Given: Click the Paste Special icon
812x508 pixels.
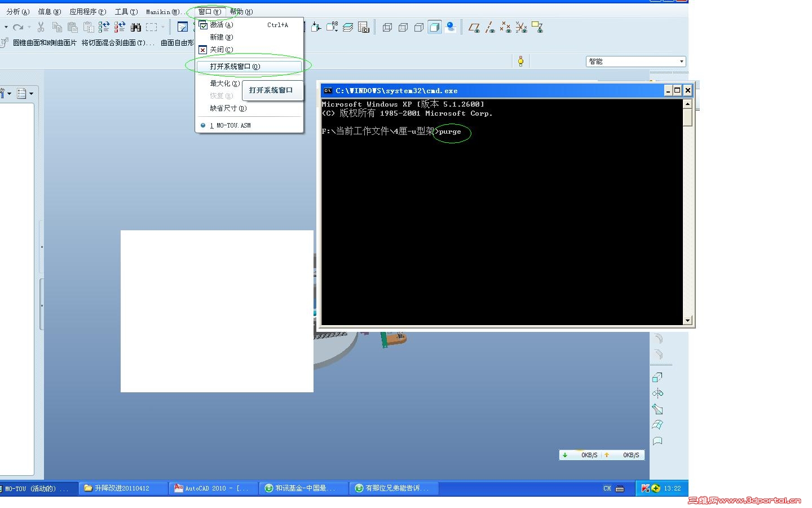Looking at the screenshot, I should pos(89,27).
